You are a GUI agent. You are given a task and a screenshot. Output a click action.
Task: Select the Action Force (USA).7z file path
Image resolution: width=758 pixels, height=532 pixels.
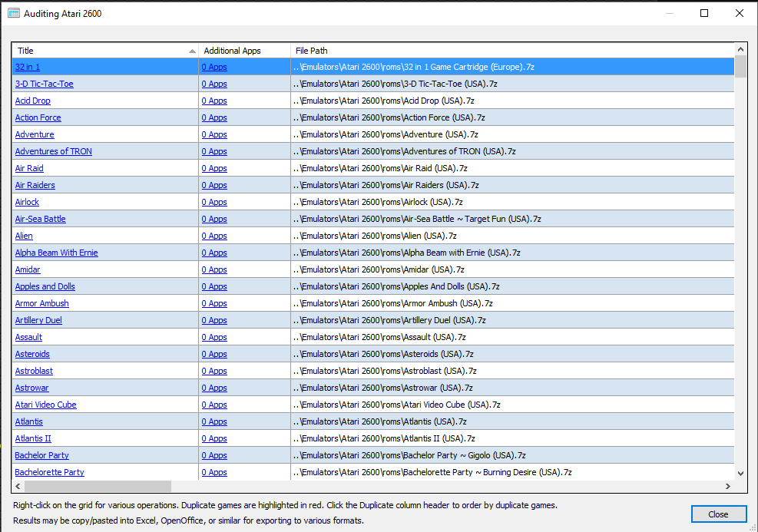(x=389, y=117)
